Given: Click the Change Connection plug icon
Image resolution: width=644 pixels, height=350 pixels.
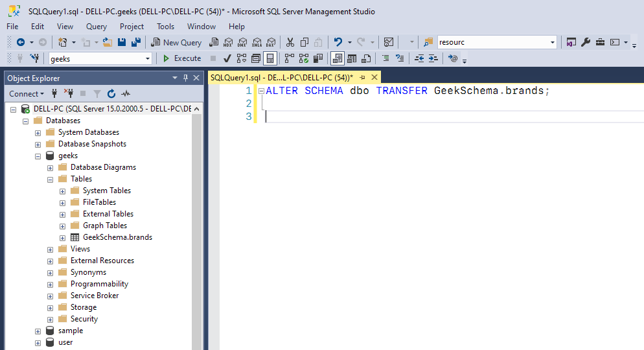Looking at the screenshot, I should click(x=34, y=58).
